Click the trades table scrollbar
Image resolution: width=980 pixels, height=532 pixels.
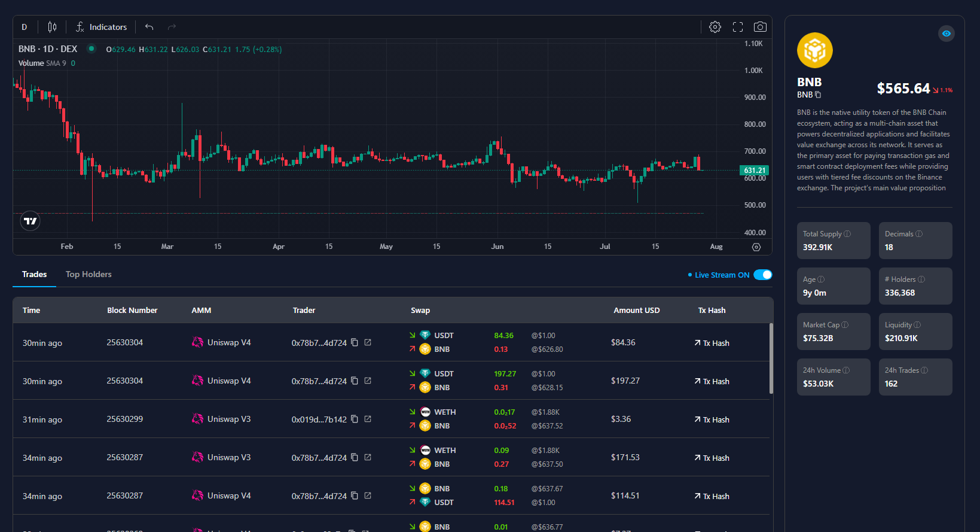[771, 358]
